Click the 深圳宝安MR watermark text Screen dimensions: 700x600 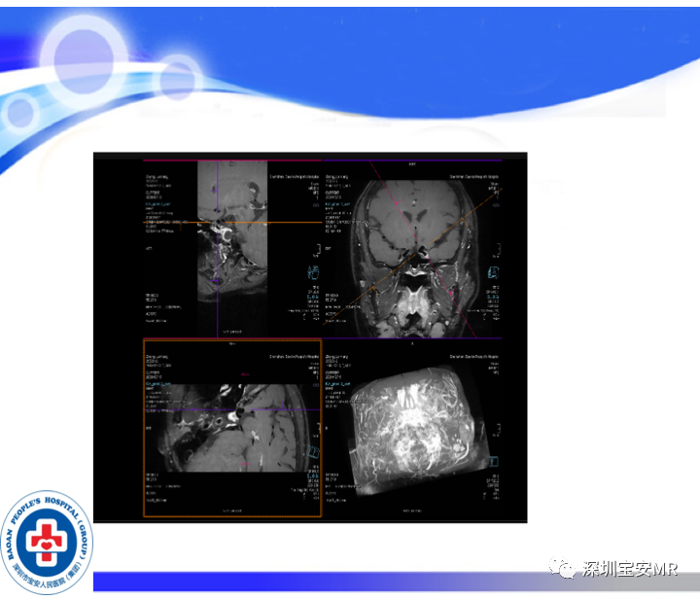pos(630,569)
